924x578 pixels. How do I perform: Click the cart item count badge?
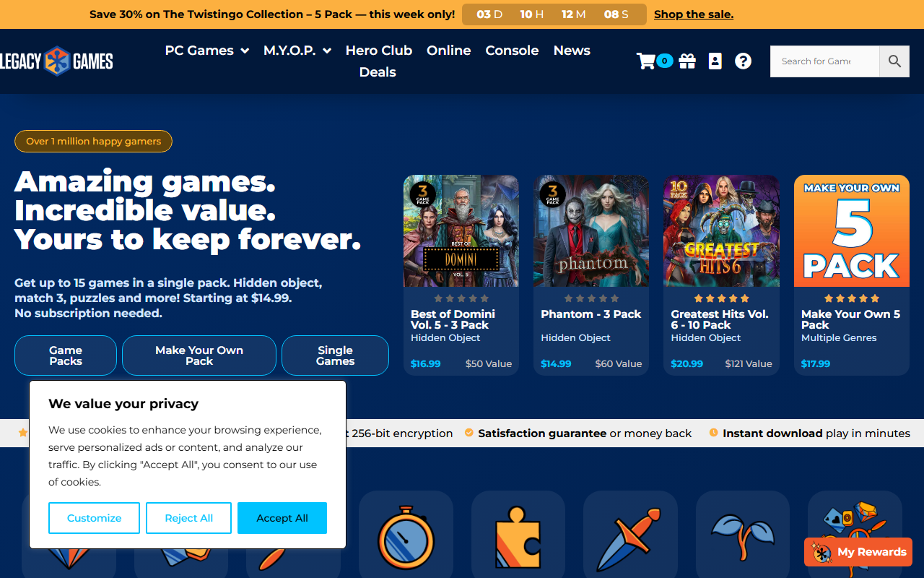click(665, 61)
